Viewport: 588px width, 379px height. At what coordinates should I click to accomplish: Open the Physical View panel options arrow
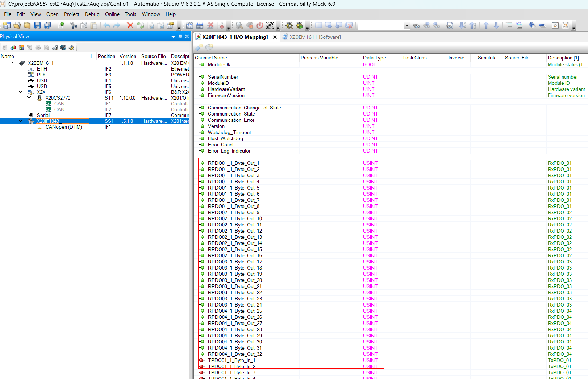(x=173, y=37)
